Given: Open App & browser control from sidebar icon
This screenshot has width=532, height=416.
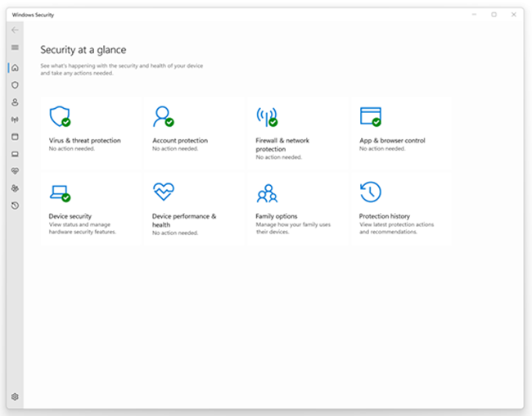Looking at the screenshot, I should coord(15,137).
